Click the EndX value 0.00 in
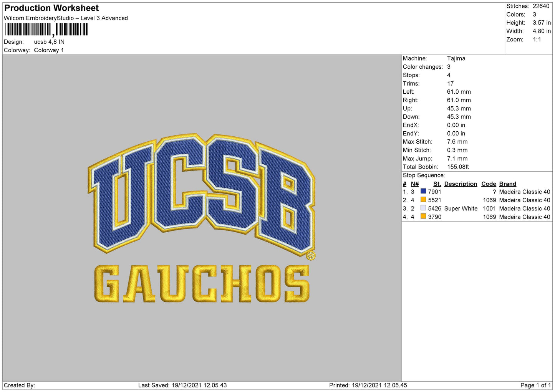The height and width of the screenshot is (392, 555). click(456, 125)
